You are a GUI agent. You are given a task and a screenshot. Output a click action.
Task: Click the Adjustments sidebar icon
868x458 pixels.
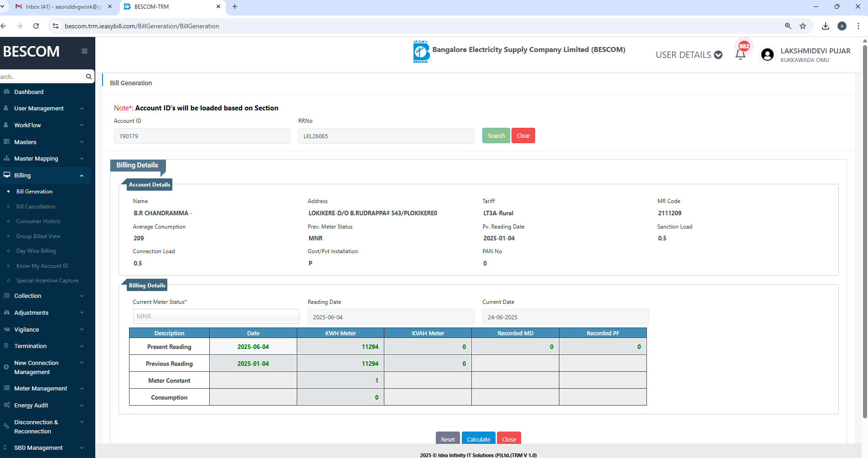click(6, 312)
